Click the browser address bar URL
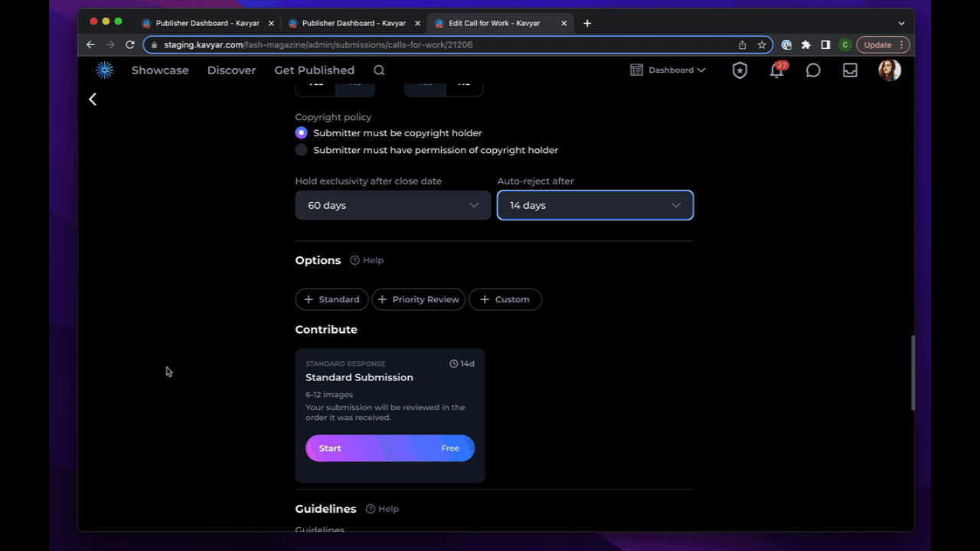 318,45
